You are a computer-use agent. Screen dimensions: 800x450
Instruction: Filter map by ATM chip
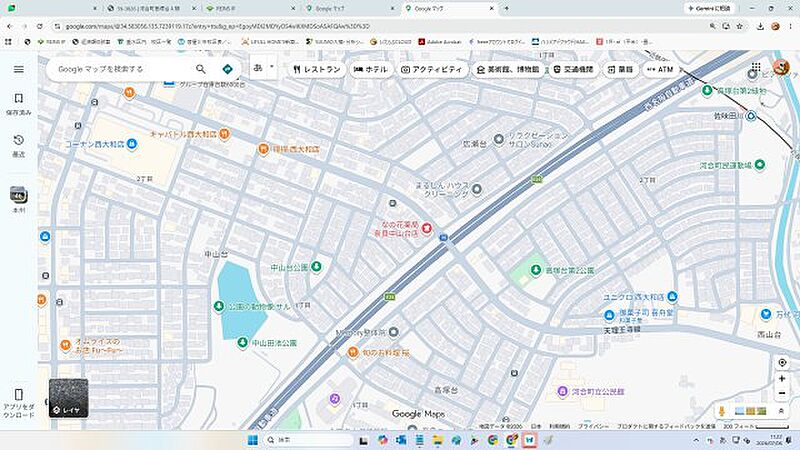[x=661, y=69]
